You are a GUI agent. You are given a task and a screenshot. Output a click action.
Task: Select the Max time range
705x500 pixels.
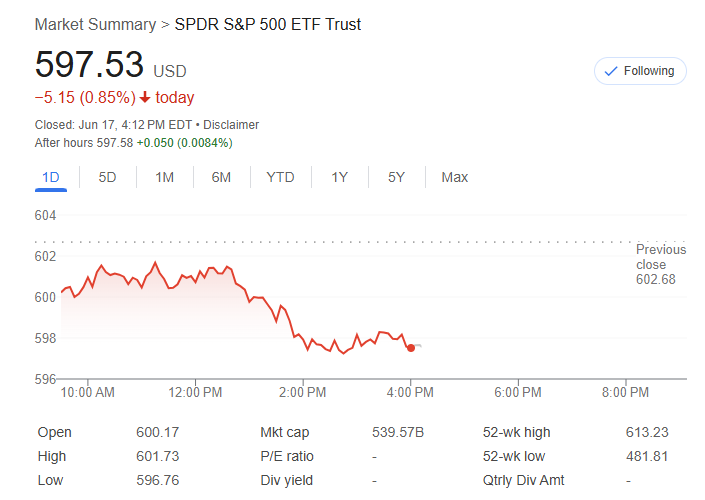point(454,177)
